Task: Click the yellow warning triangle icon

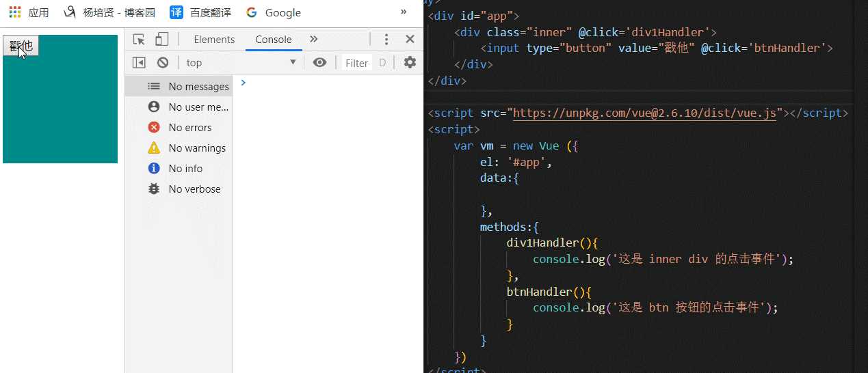Action: pos(154,148)
